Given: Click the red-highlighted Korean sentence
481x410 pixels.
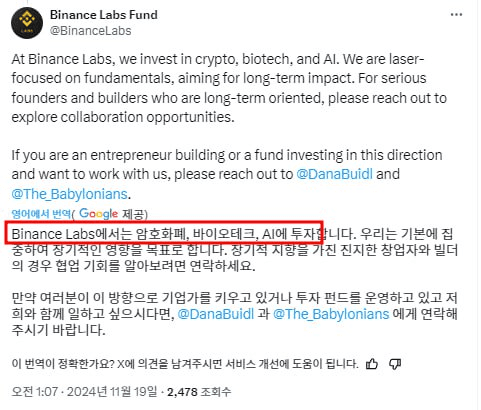Looking at the screenshot, I should pos(164,232).
